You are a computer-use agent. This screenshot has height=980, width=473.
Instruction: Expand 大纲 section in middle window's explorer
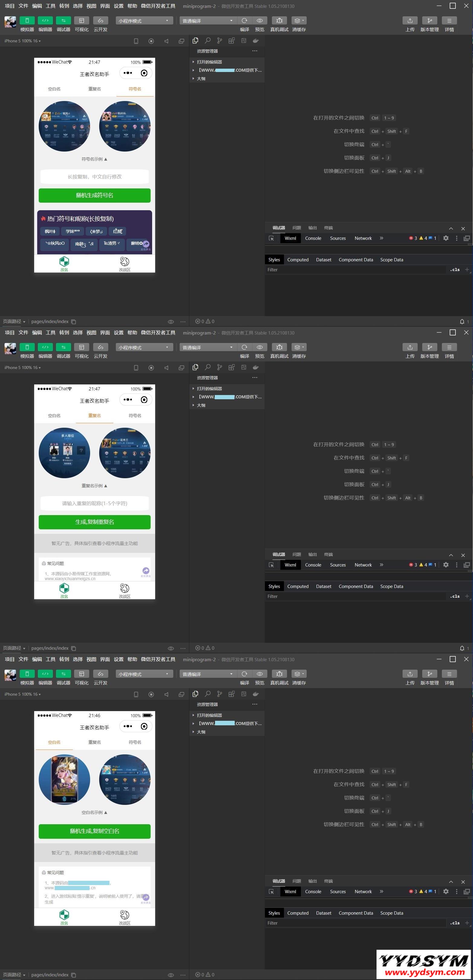[x=201, y=406]
